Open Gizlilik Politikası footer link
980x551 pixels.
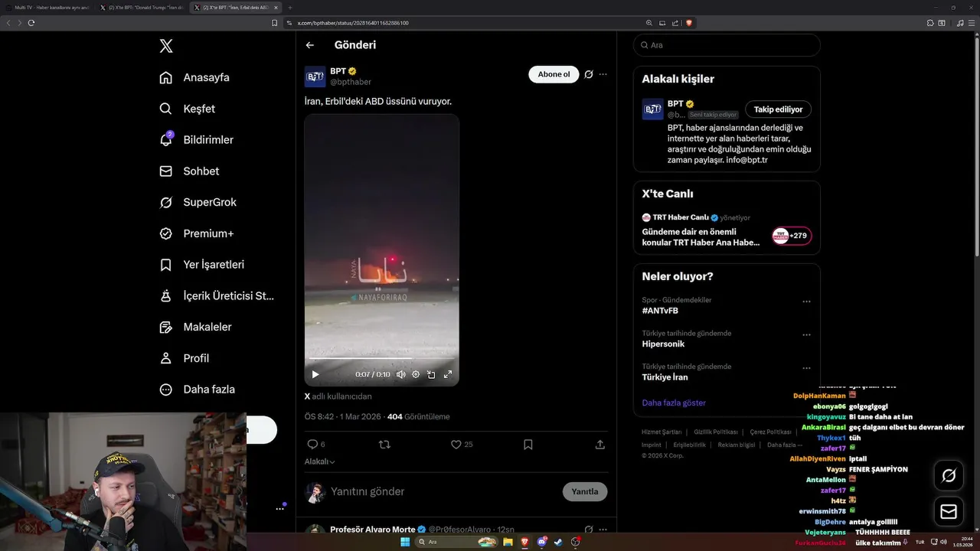[x=716, y=432]
